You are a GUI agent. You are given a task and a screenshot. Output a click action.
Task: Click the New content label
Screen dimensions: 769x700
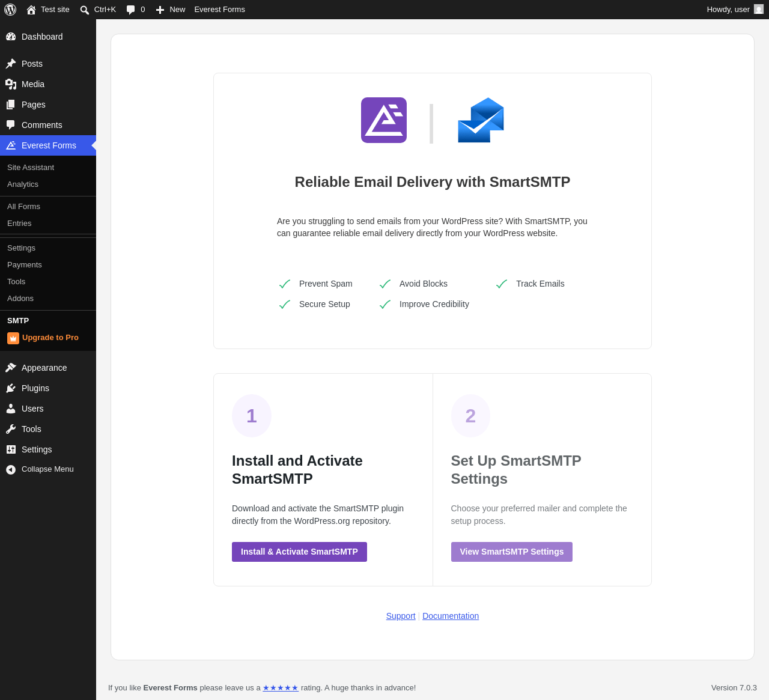pos(177,10)
